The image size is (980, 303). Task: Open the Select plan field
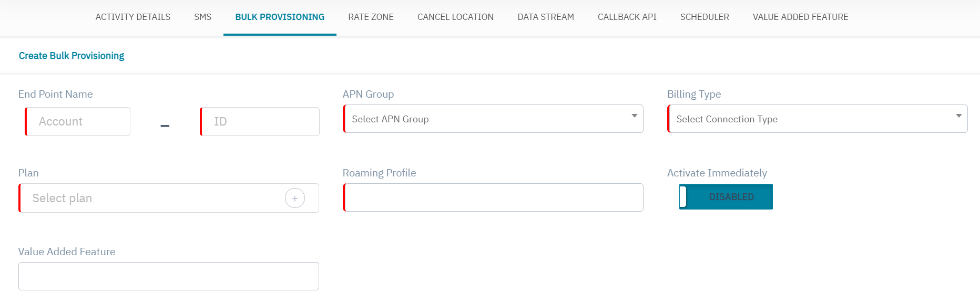[152, 198]
